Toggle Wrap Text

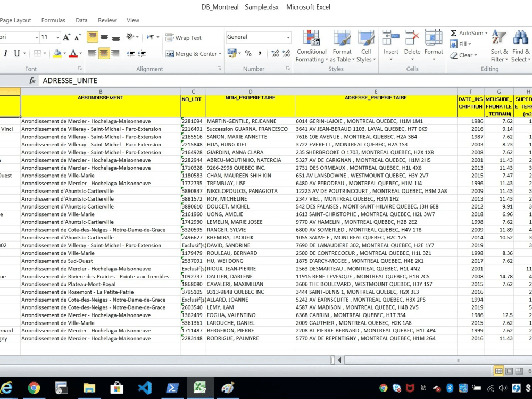(x=184, y=38)
